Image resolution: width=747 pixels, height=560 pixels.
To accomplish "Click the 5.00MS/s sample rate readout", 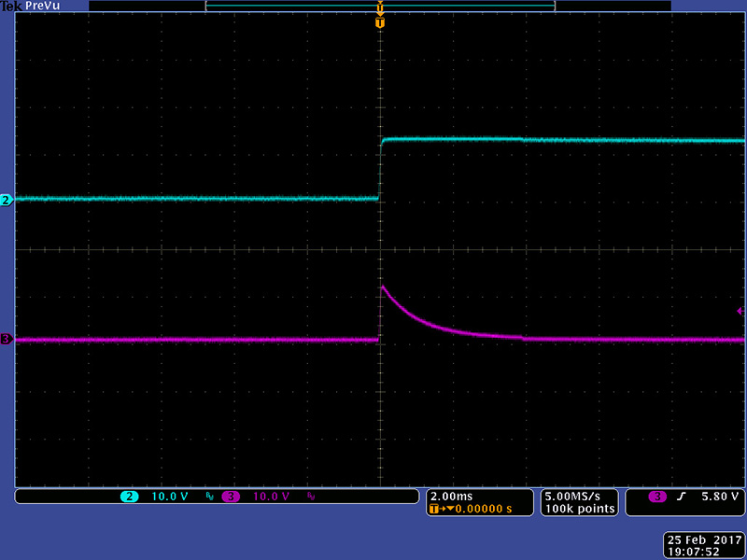I will tap(579, 496).
